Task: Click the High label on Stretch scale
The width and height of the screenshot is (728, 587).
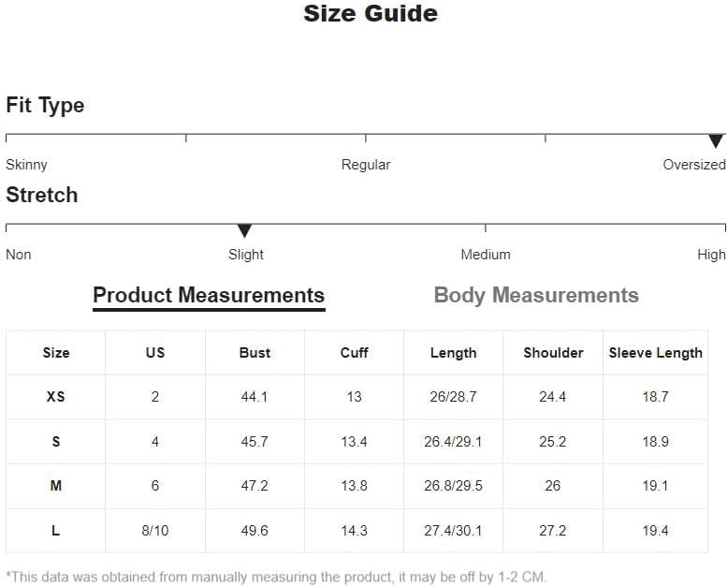Action: tap(711, 255)
